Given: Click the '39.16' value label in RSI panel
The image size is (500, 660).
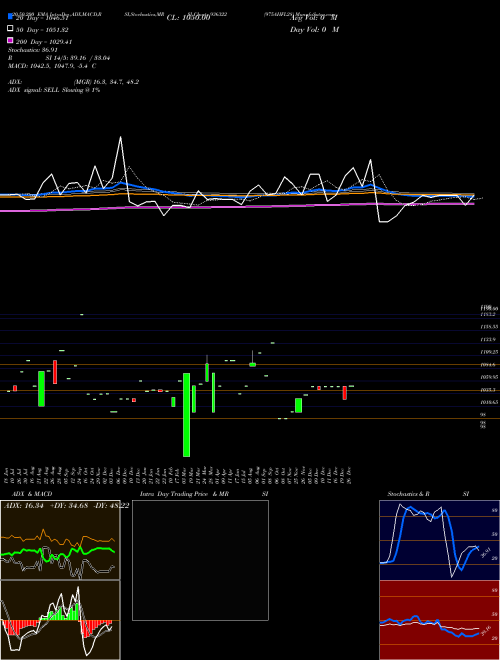Looking at the screenshot, I should (x=486, y=631).
